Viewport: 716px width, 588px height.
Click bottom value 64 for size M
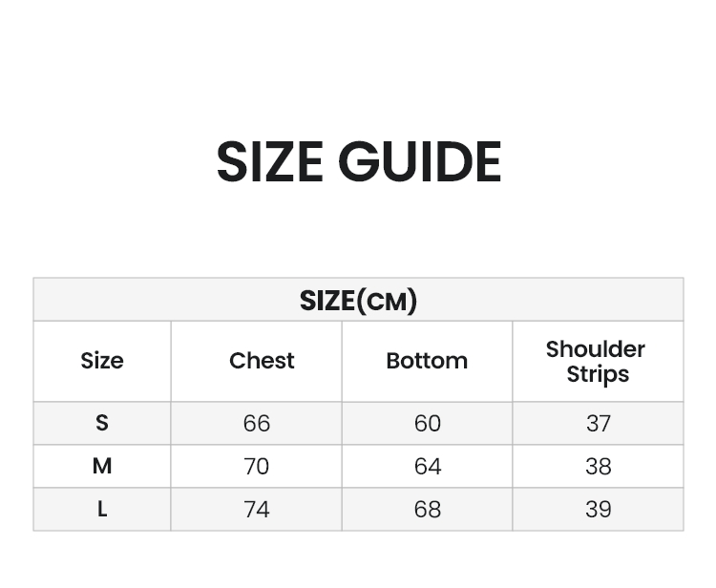428,467
